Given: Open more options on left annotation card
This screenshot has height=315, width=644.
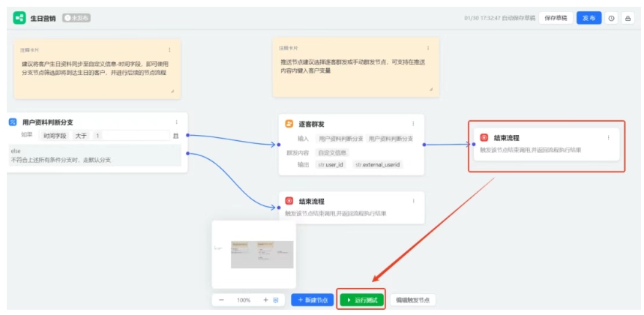Looking at the screenshot, I should (169, 49).
